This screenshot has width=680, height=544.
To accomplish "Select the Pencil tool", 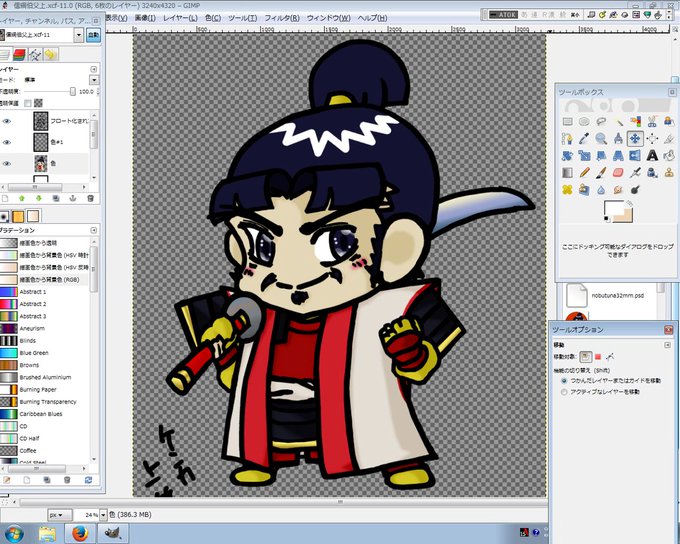I will [584, 173].
